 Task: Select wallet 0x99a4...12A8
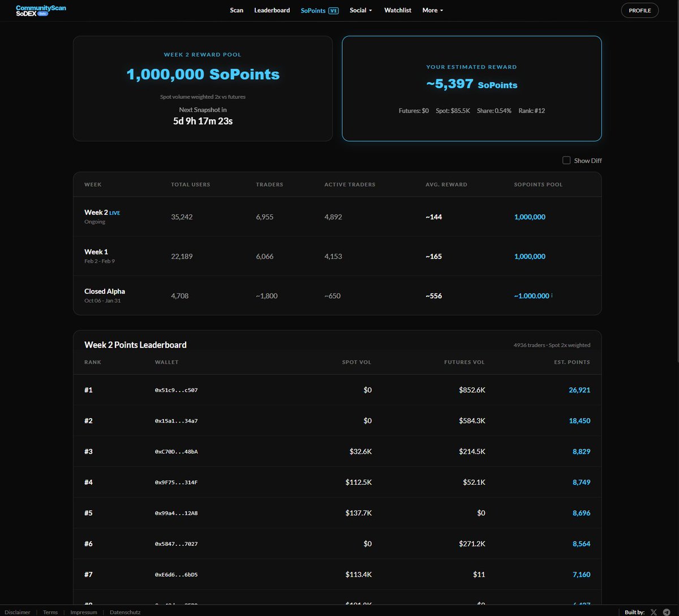176,513
